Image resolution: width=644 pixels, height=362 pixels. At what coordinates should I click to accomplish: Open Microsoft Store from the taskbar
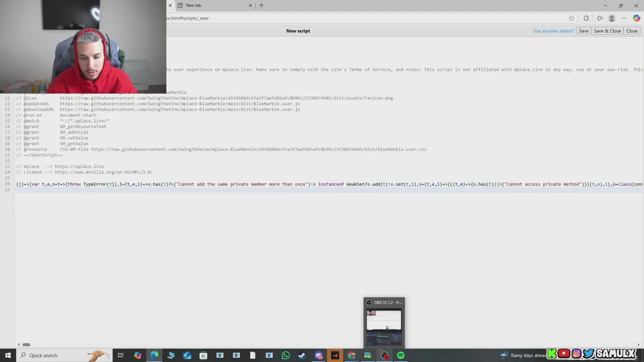pyautogui.click(x=203, y=355)
